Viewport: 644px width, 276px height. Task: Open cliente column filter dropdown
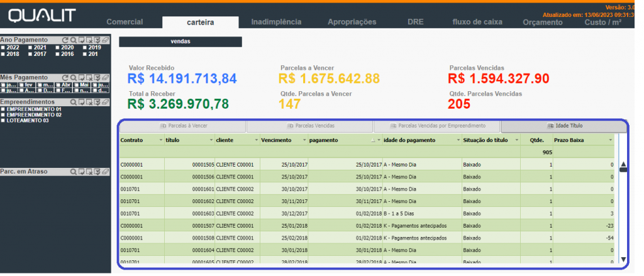click(257, 141)
